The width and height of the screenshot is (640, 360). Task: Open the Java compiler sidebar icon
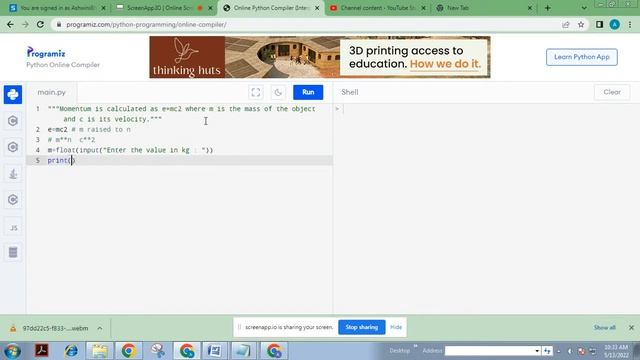point(13,173)
